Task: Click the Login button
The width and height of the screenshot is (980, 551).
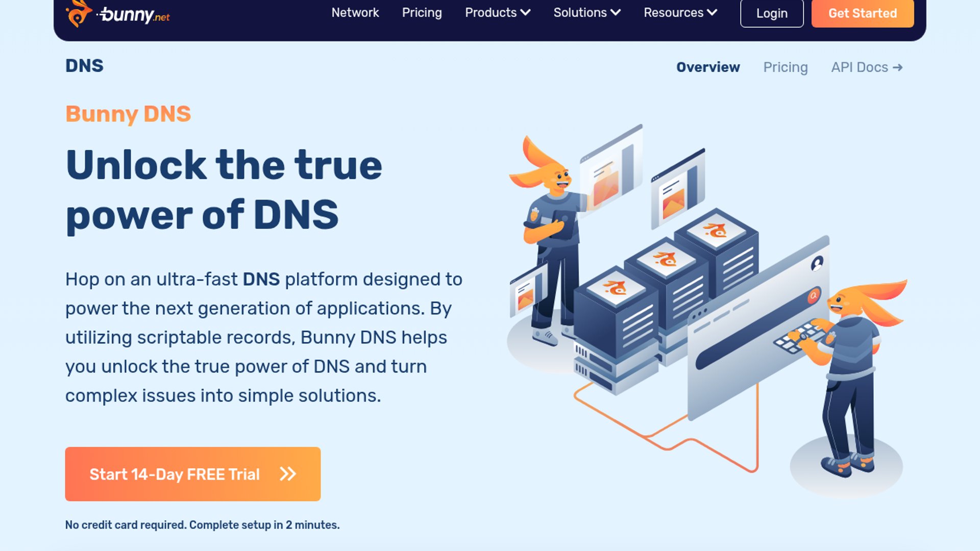Action: click(772, 13)
